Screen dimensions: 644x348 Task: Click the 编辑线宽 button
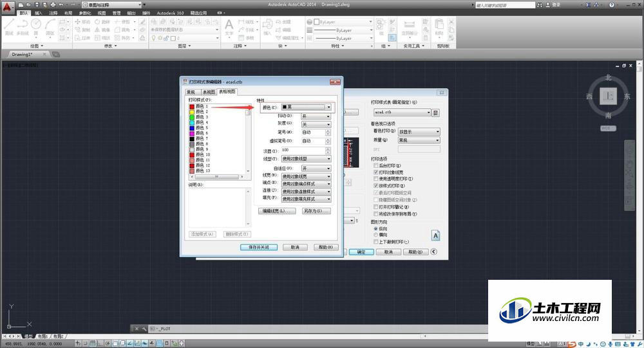tap(277, 211)
